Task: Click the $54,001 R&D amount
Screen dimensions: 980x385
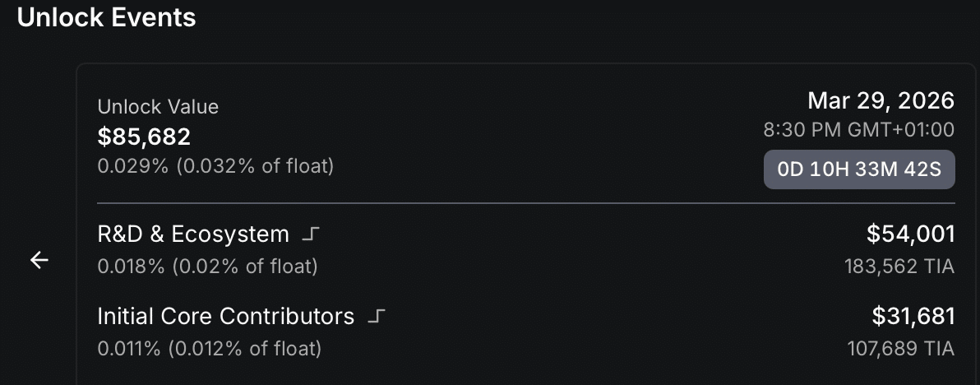Action: [x=911, y=234]
